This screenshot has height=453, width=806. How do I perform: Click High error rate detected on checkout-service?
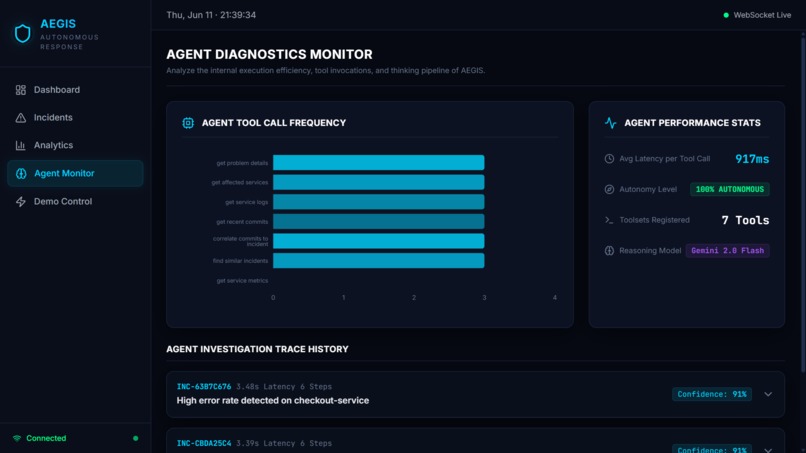coord(272,401)
